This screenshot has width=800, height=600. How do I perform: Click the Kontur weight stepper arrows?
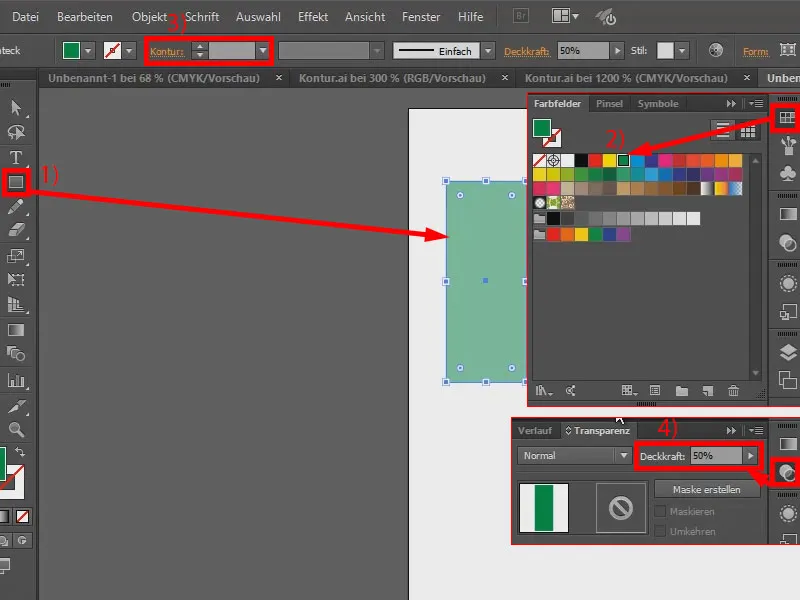tap(199, 51)
